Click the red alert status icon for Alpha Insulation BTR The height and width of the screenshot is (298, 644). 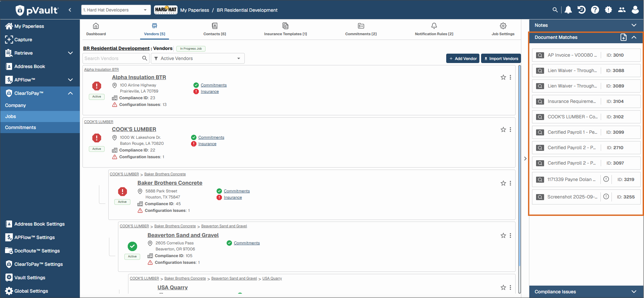(97, 86)
